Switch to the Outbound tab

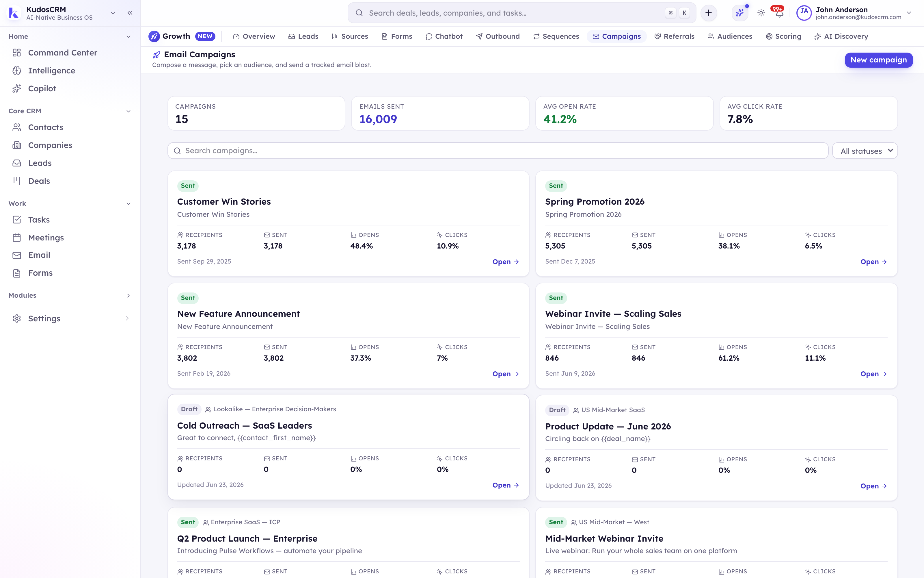[498, 36]
